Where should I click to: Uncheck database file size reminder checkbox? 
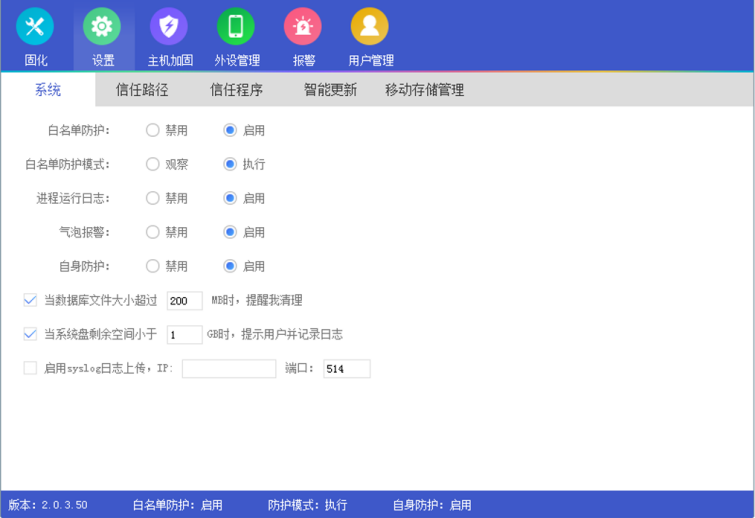30,300
